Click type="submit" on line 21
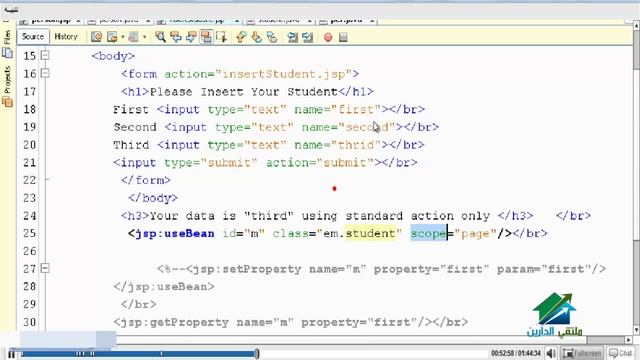640x360 pixels. [211, 162]
